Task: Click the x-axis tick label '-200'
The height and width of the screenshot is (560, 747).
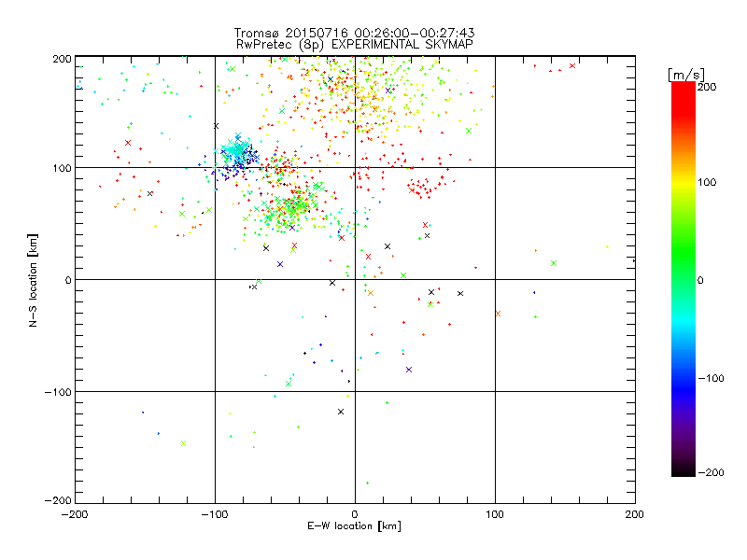Action: 75,514
